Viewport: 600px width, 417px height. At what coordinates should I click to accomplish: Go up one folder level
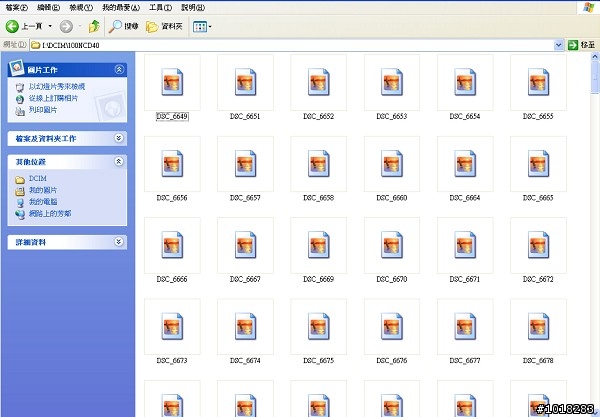(94, 26)
